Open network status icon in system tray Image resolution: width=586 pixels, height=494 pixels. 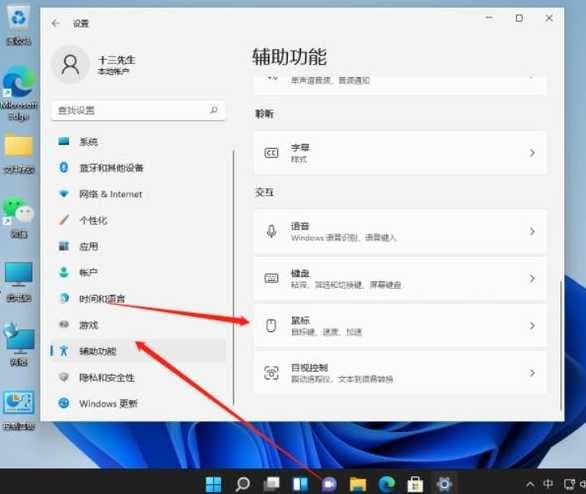(569, 484)
